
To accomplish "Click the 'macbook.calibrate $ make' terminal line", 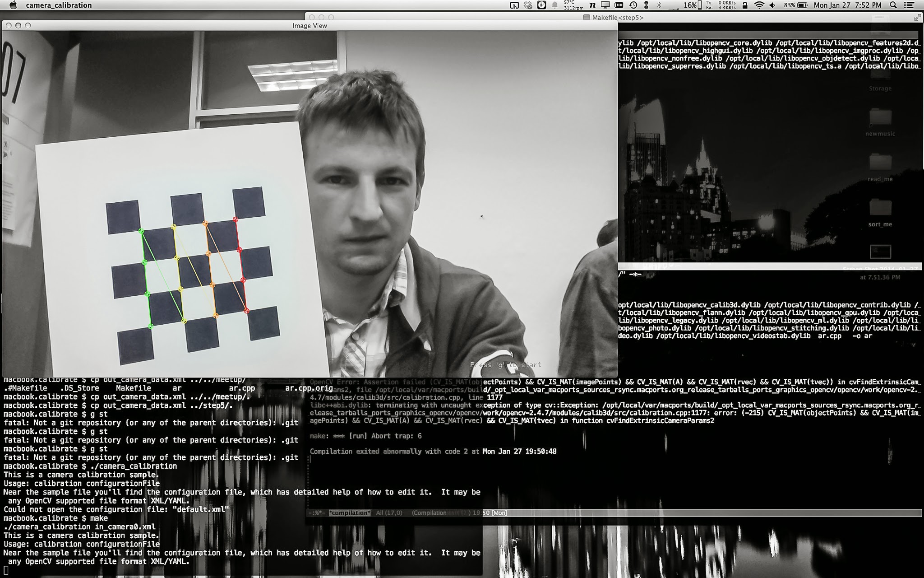I will [x=56, y=518].
